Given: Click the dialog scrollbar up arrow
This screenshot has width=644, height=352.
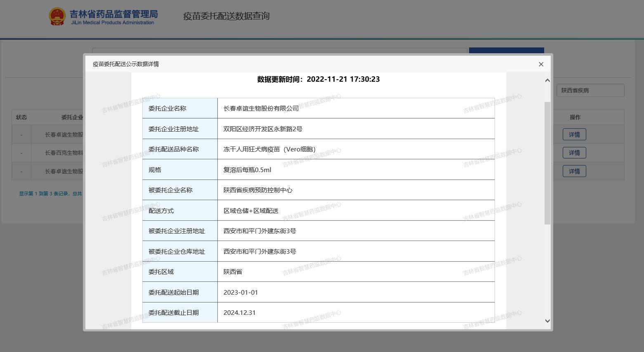Looking at the screenshot, I should pyautogui.click(x=547, y=80).
